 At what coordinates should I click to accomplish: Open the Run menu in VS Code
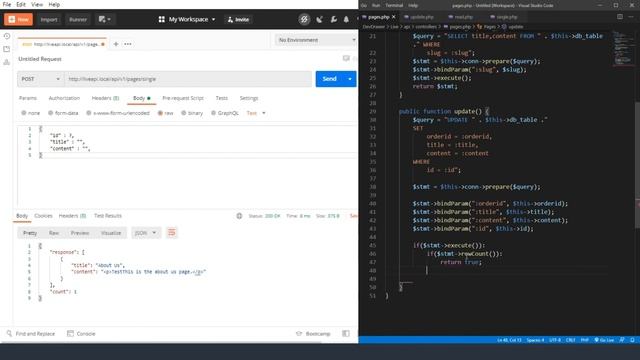point(376,5)
